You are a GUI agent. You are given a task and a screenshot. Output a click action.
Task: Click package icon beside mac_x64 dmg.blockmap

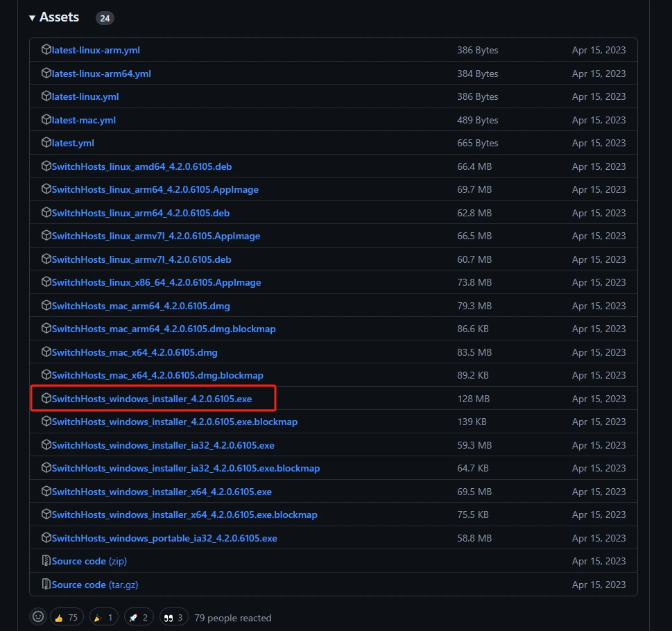click(46, 375)
